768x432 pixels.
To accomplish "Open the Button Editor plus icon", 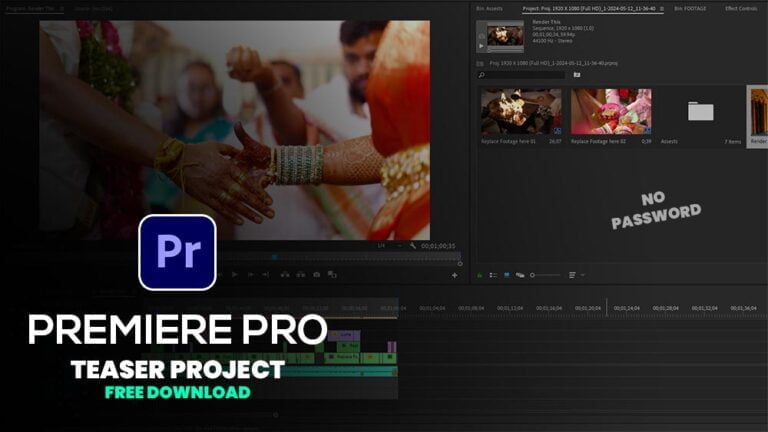I will point(454,275).
